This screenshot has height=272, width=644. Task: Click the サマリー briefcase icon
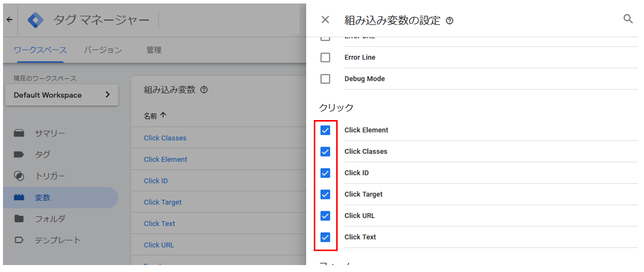19,133
